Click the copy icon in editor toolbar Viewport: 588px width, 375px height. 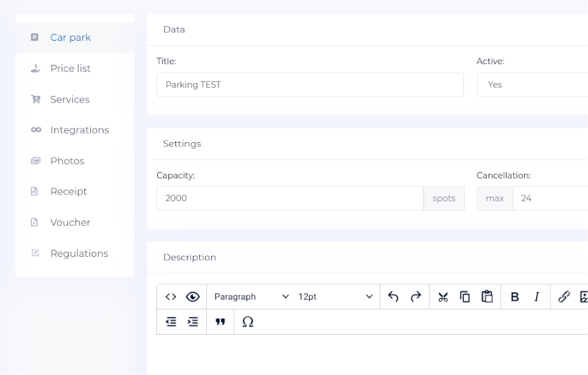pyautogui.click(x=465, y=297)
